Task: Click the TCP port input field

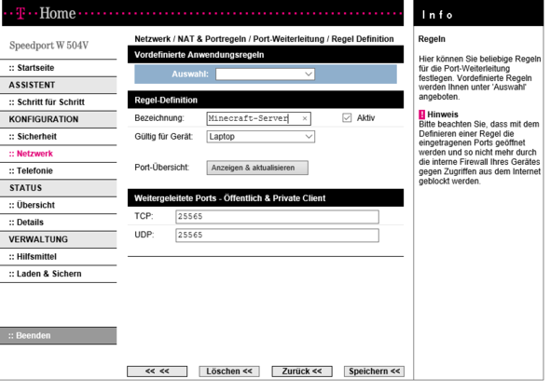Action: (277, 217)
